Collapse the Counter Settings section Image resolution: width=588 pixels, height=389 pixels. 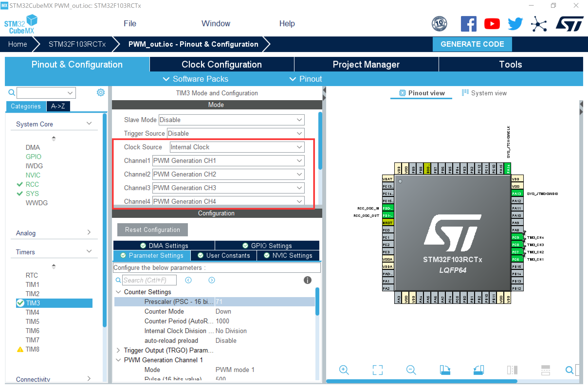pos(119,292)
